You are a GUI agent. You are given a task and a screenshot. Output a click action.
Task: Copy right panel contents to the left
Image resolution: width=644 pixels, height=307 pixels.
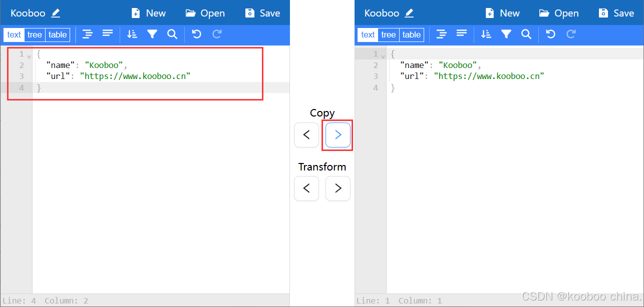(x=306, y=135)
